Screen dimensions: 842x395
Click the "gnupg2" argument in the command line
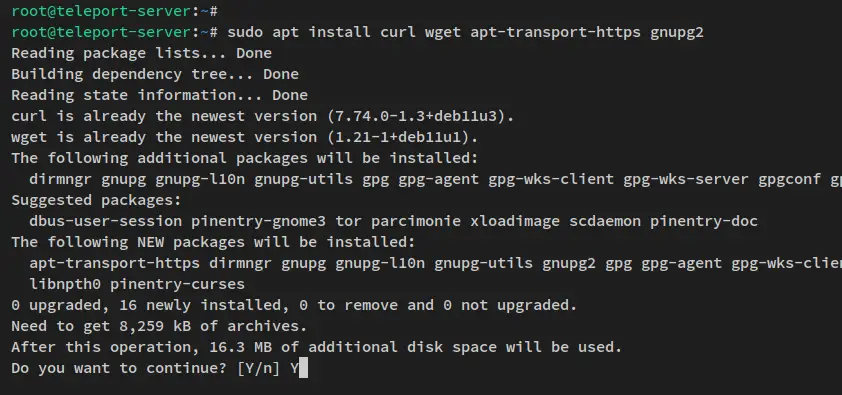[677, 33]
